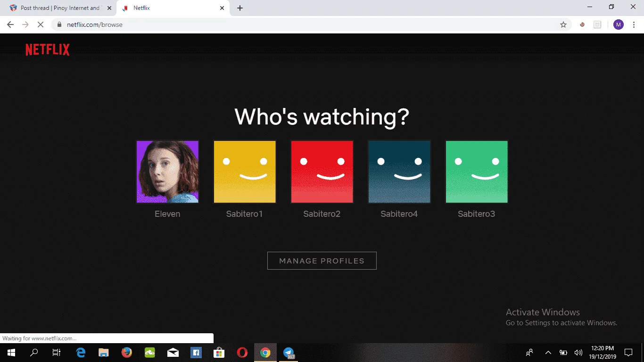Click the address bar showing netflix.com/browse

click(311, 25)
